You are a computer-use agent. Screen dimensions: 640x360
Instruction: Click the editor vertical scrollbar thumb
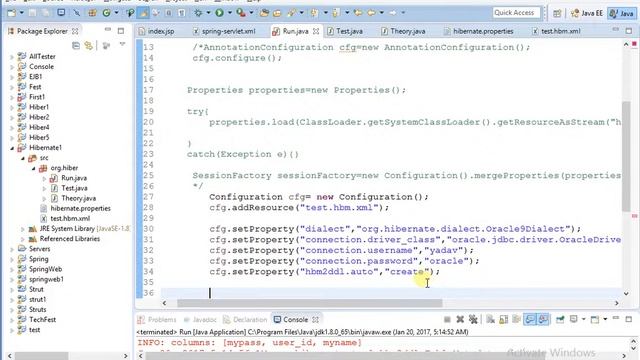click(626, 156)
